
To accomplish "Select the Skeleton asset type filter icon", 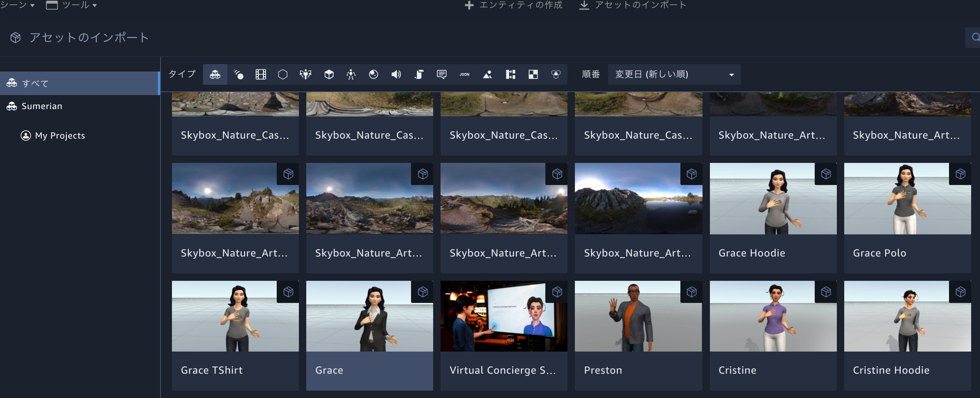I will coord(351,74).
